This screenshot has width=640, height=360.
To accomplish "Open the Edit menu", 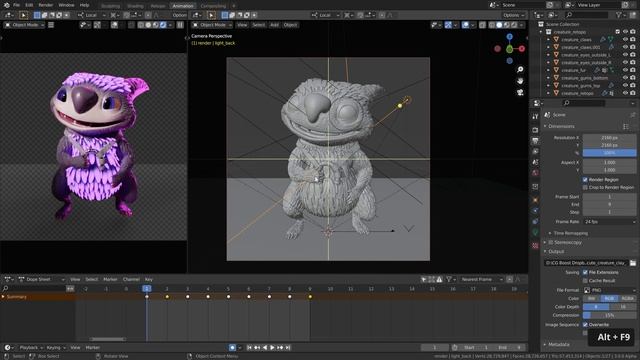I will coord(29,5).
